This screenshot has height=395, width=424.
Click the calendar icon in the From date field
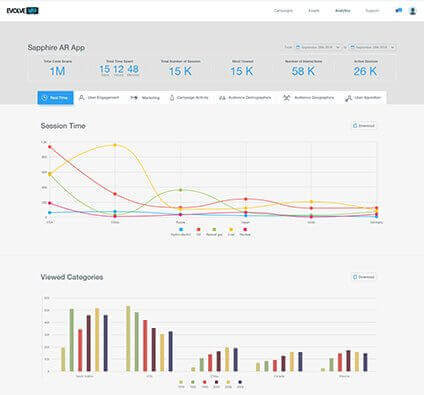pyautogui.click(x=298, y=47)
